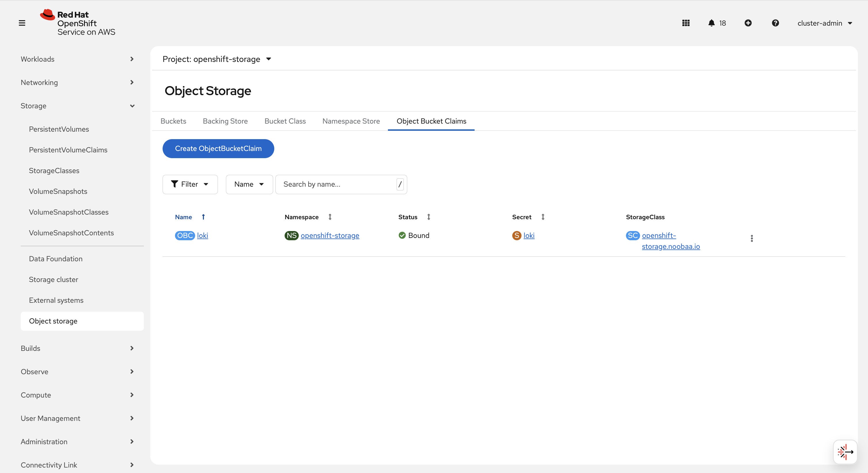Click the StorageClass column header
Screen dimensions: 868x473
click(x=645, y=217)
